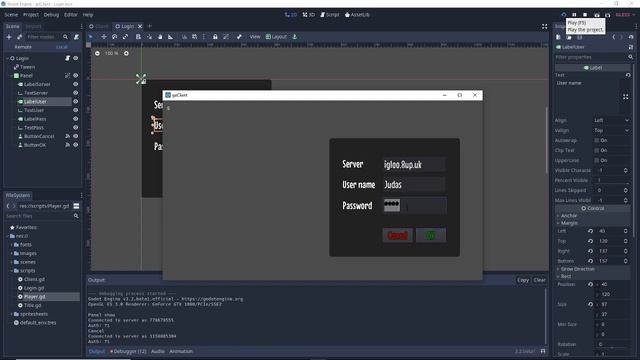
Task: Switch to the Debugger tab
Action: pyautogui.click(x=128, y=351)
